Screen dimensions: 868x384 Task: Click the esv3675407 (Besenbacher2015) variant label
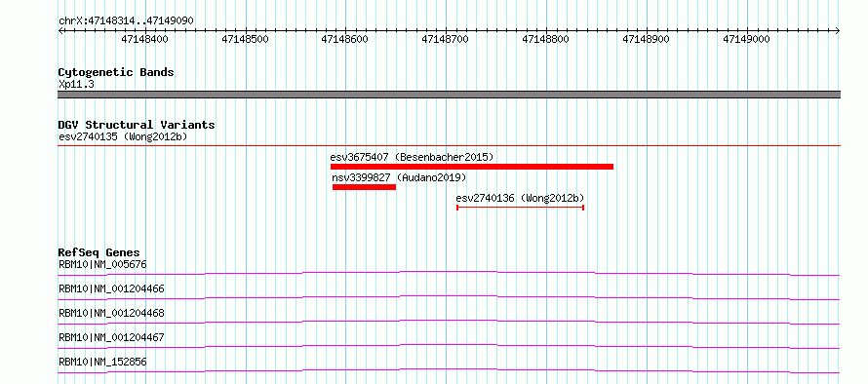coord(412,157)
